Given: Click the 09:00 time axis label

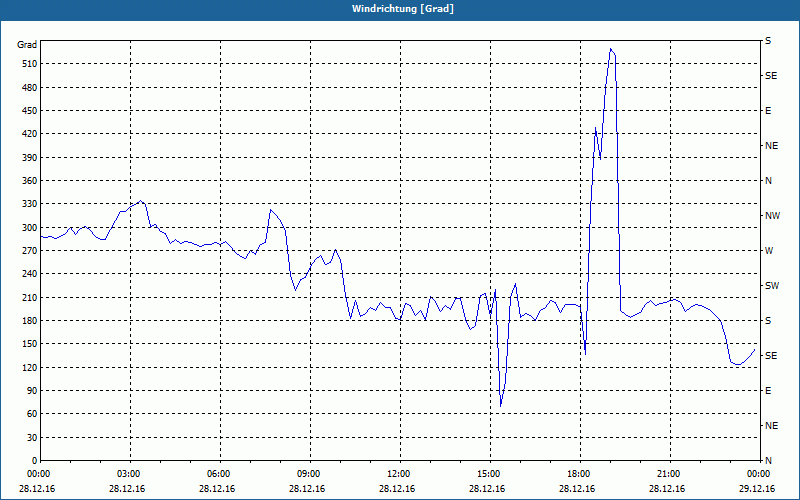Looking at the screenshot, I should [x=308, y=474].
